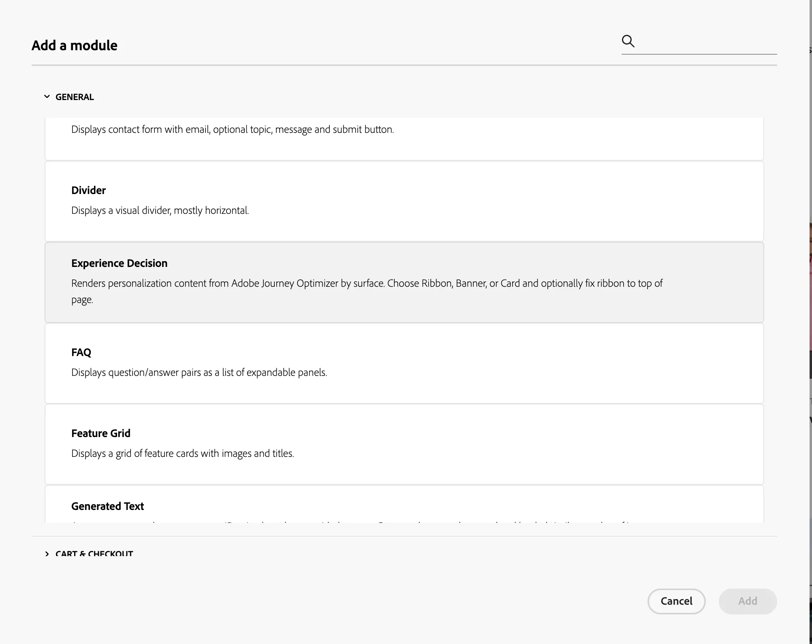Click the 'Add a module' heading

(x=75, y=45)
